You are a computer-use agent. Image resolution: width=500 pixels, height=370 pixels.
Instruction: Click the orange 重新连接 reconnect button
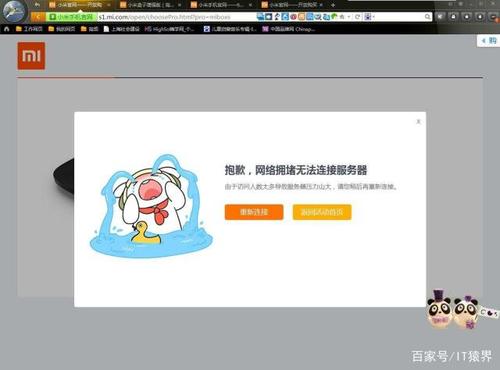[x=254, y=212]
